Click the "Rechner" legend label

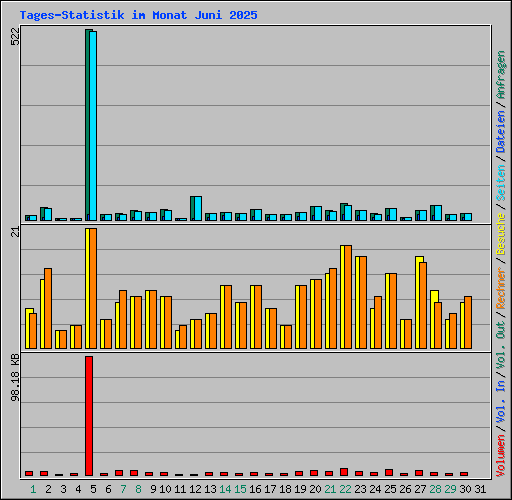(501, 288)
